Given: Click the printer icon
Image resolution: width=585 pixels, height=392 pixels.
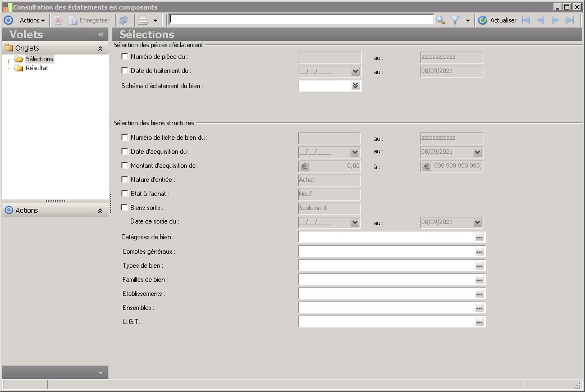Looking at the screenshot, I should pos(143,20).
